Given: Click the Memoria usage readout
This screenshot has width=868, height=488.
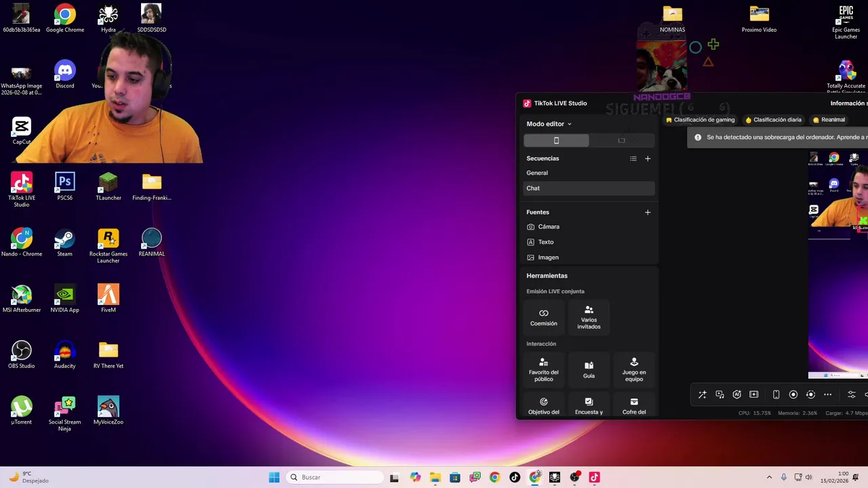Looking at the screenshot, I should click(797, 413).
